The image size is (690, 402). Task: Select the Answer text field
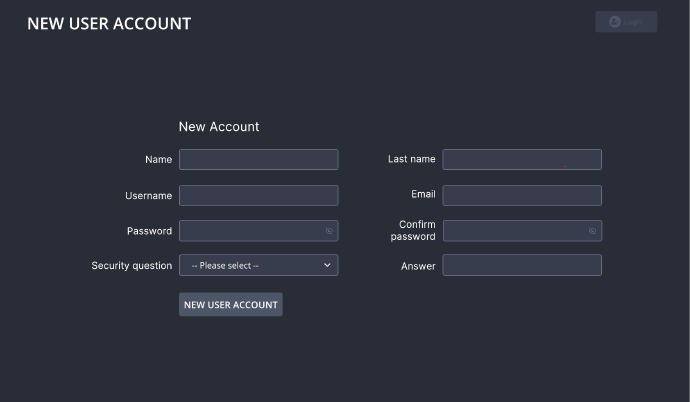click(x=521, y=265)
